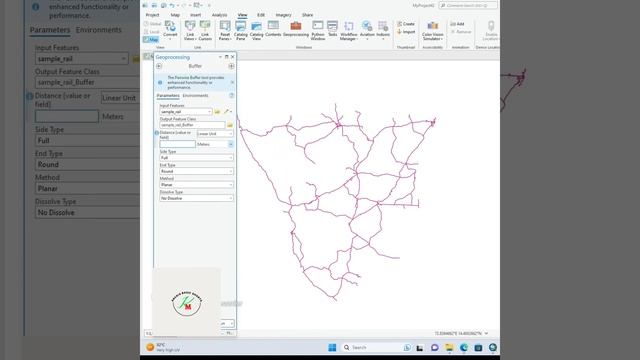The height and width of the screenshot is (360, 640).
Task: Open File Explorer from the taskbar
Action: pyautogui.click(x=449, y=347)
